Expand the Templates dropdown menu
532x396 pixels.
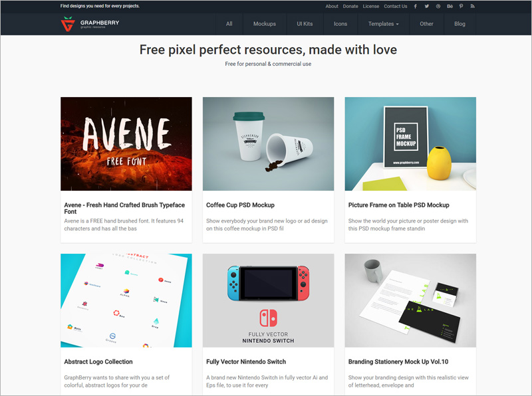click(384, 24)
